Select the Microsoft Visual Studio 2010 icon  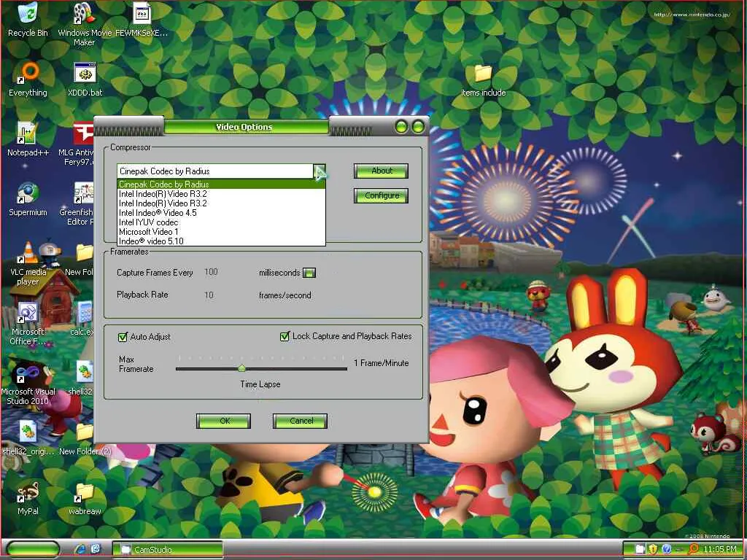pyautogui.click(x=28, y=384)
